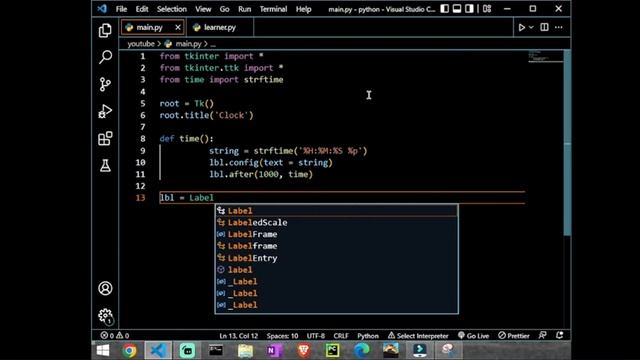This screenshot has height=360, width=640.
Task: Select the lowercase label suggestion
Action: [x=336, y=270]
